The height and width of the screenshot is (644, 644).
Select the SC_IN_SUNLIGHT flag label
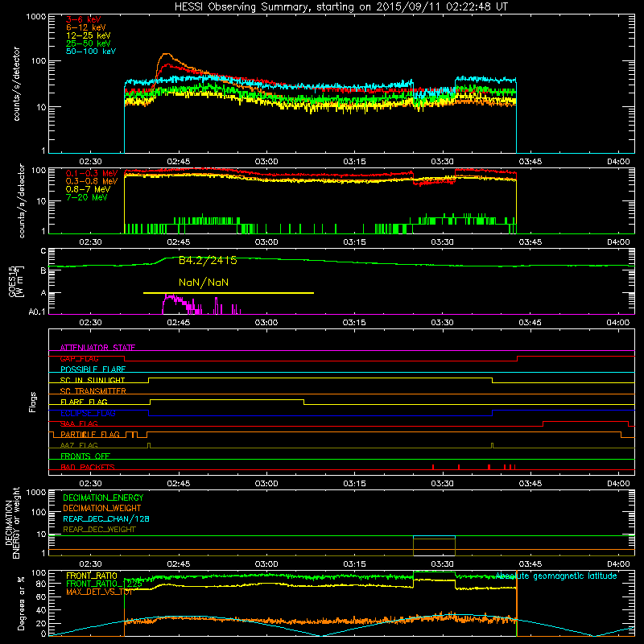click(x=93, y=380)
